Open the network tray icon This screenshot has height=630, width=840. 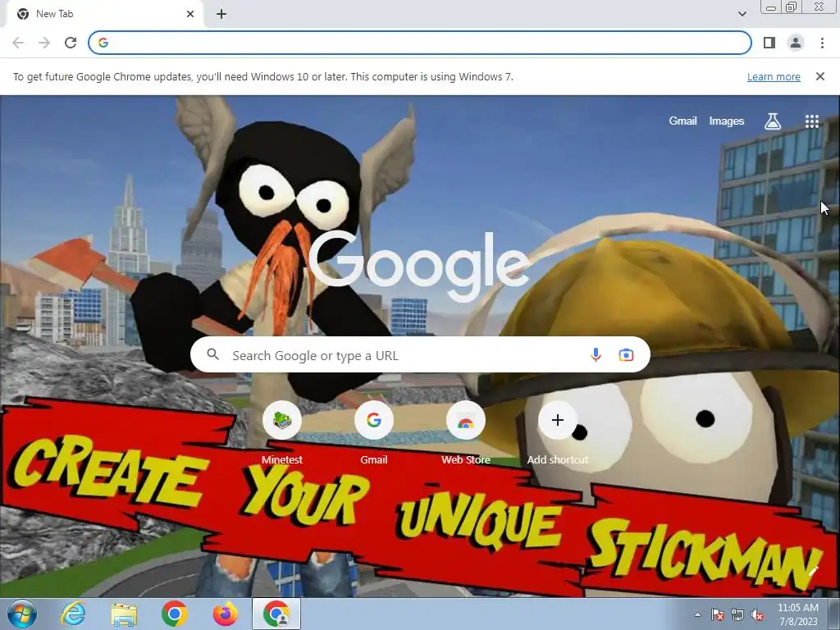tap(737, 615)
